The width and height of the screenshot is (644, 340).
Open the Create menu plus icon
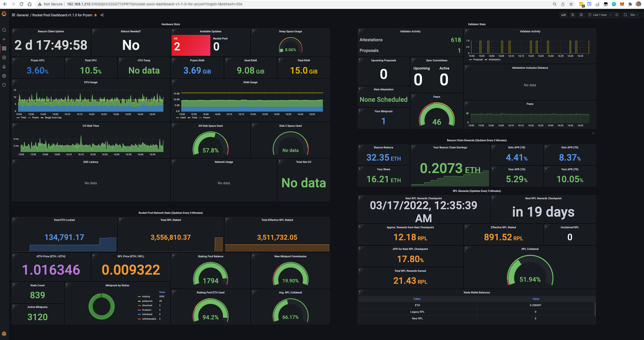click(x=4, y=39)
